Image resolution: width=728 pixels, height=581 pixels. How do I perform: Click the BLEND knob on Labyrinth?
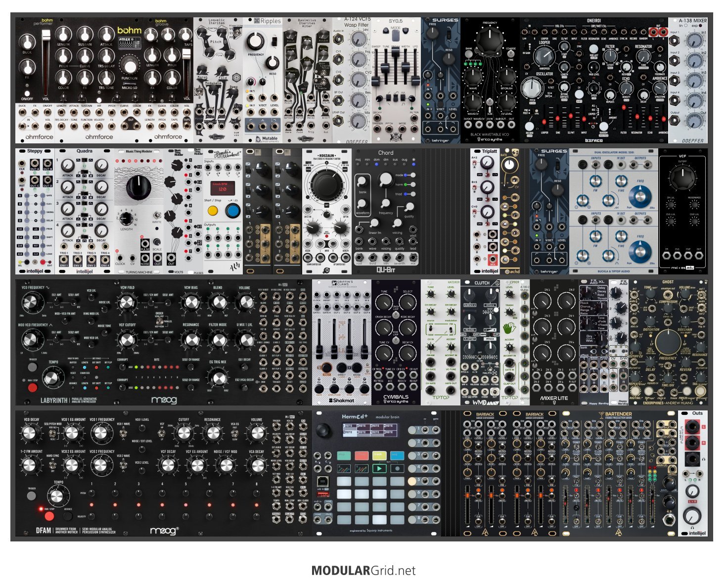[218, 302]
